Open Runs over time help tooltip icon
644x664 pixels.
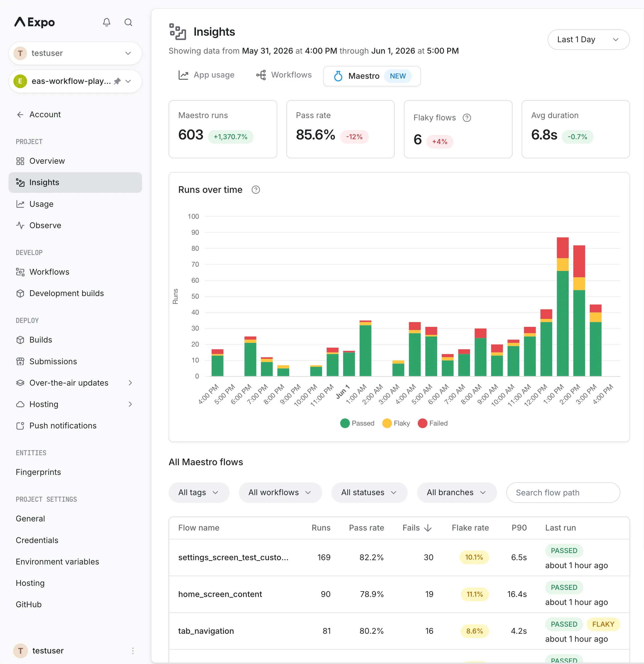coord(256,190)
